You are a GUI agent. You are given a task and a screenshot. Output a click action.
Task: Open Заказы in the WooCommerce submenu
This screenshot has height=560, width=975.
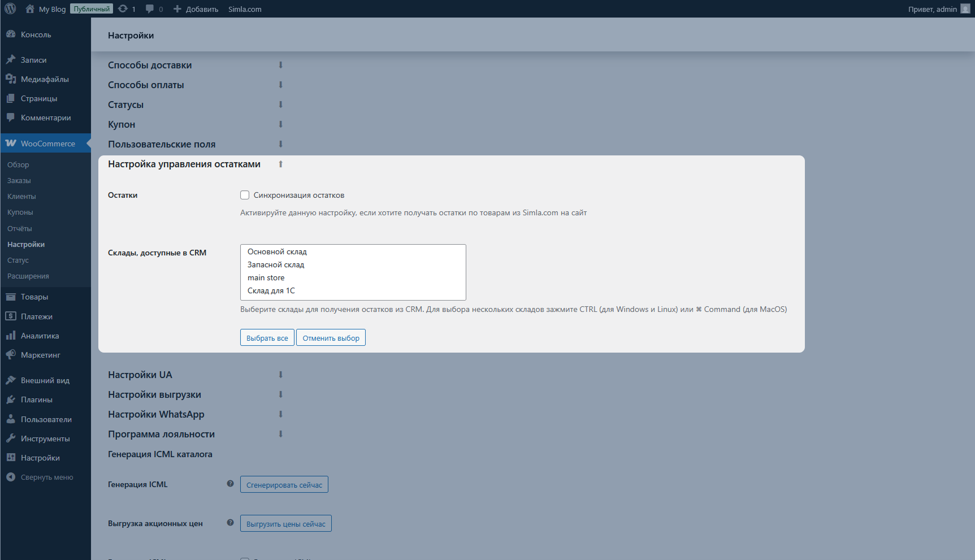pyautogui.click(x=19, y=181)
